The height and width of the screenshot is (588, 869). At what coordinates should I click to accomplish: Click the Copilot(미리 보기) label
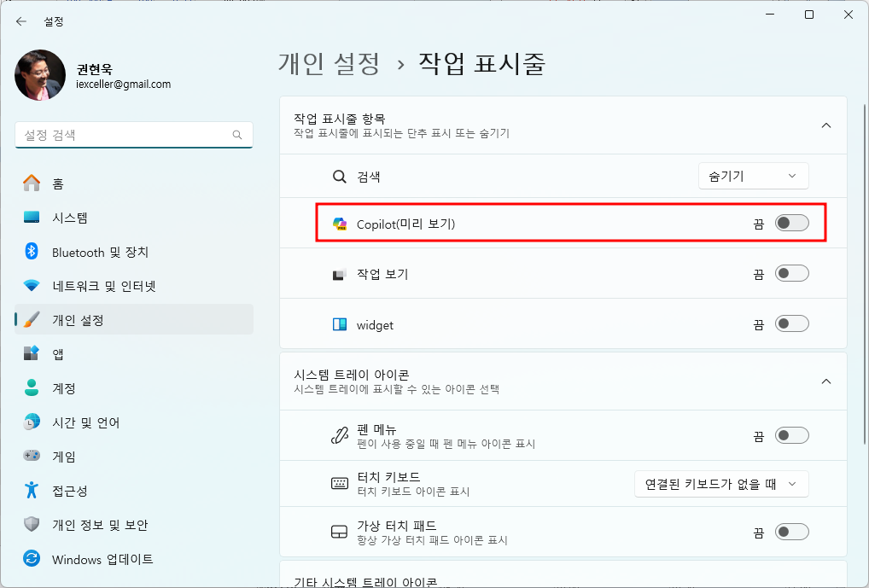coord(405,224)
